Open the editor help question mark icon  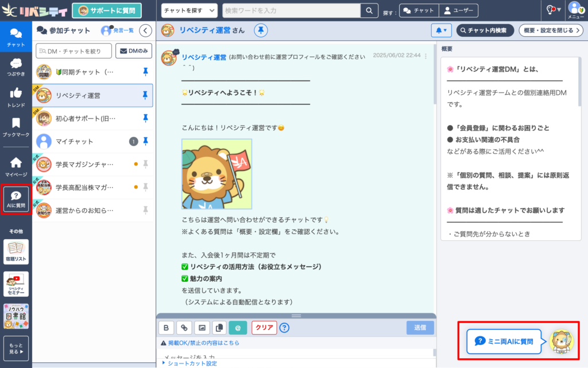click(284, 328)
